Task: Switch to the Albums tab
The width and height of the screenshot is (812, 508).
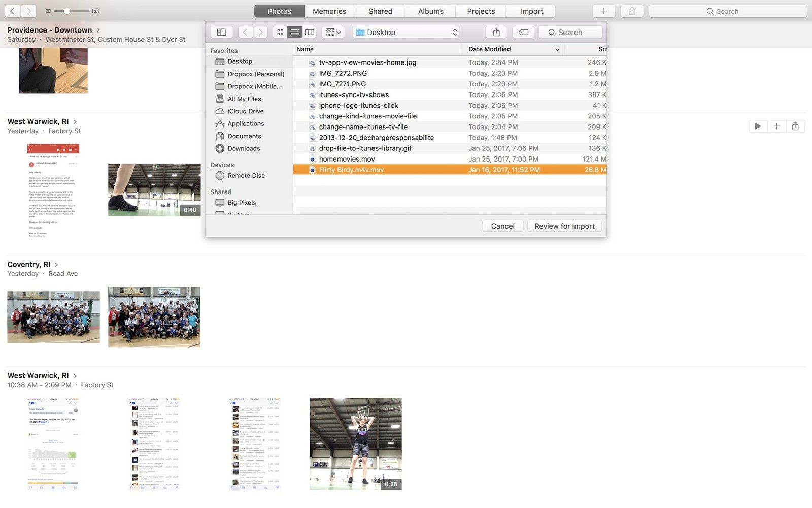Action: click(430, 11)
